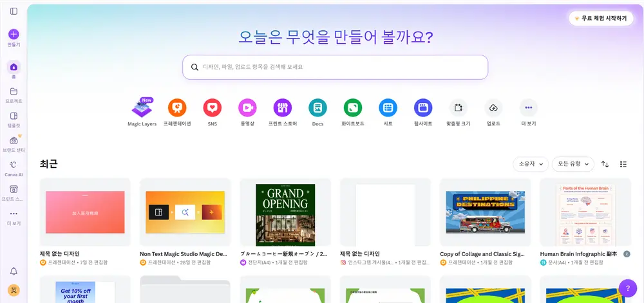Create a 시트 design
The width and height of the screenshot is (644, 303).
(x=388, y=108)
